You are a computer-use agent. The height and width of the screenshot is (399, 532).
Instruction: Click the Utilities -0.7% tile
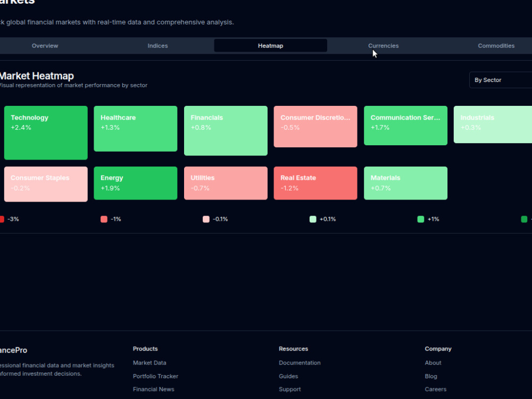tap(226, 183)
